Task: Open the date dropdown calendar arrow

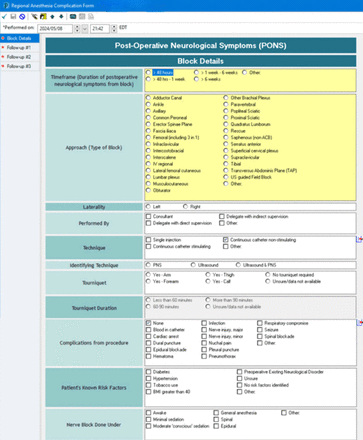Action: [85, 29]
